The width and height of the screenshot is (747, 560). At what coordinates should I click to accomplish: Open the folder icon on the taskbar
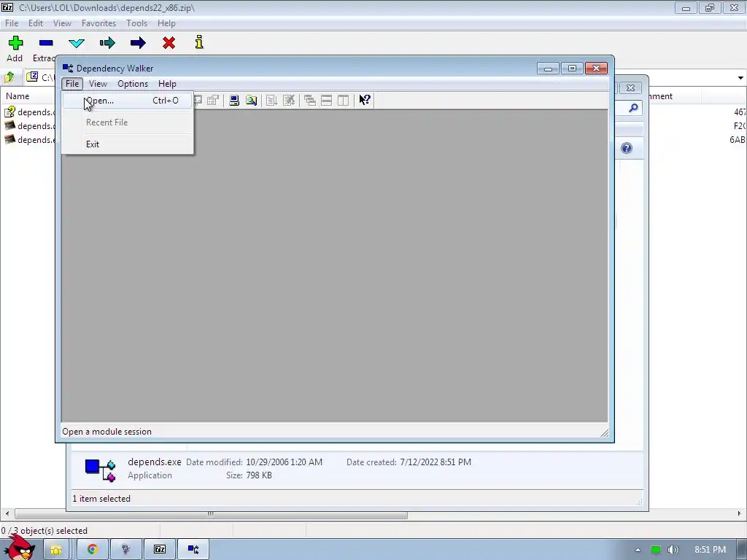pos(56,550)
